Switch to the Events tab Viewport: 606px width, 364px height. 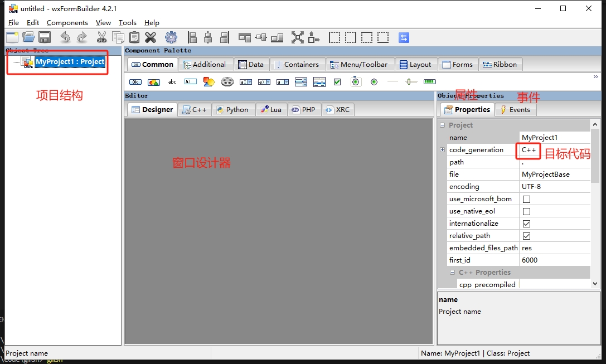point(516,110)
